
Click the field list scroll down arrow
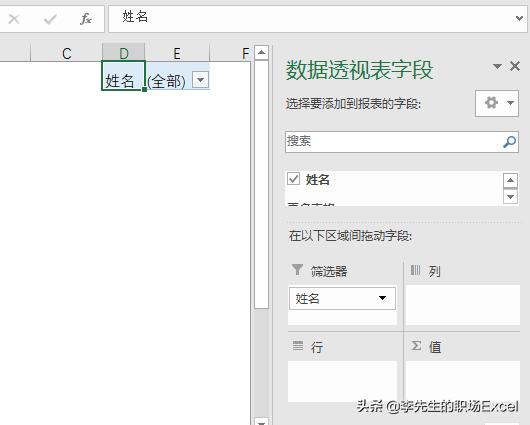click(510, 196)
